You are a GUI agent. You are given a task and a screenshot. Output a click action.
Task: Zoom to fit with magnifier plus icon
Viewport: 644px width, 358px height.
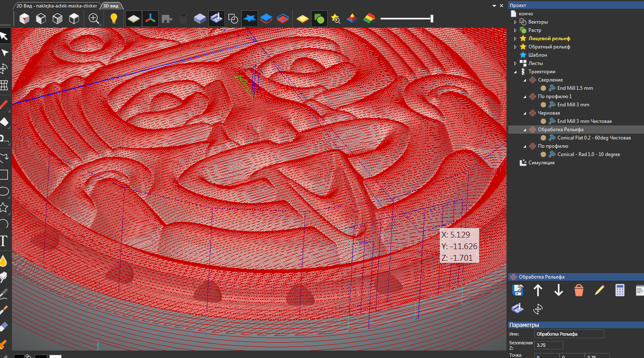click(94, 19)
